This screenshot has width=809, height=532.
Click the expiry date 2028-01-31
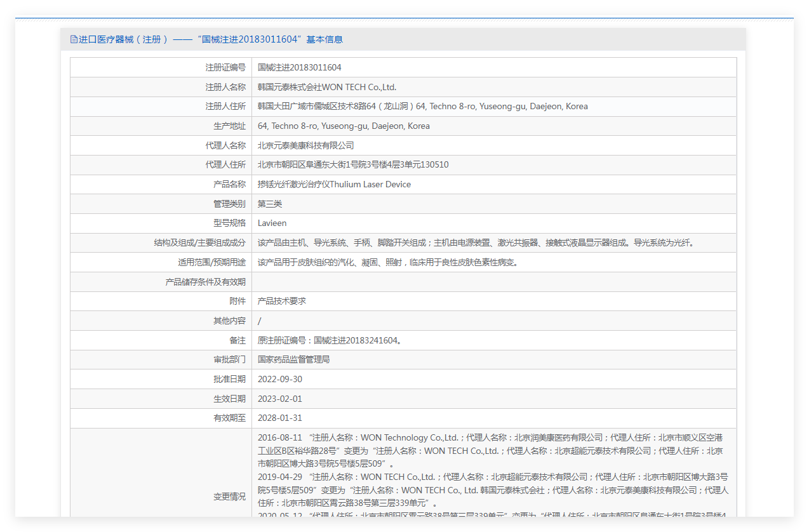pyautogui.click(x=279, y=418)
